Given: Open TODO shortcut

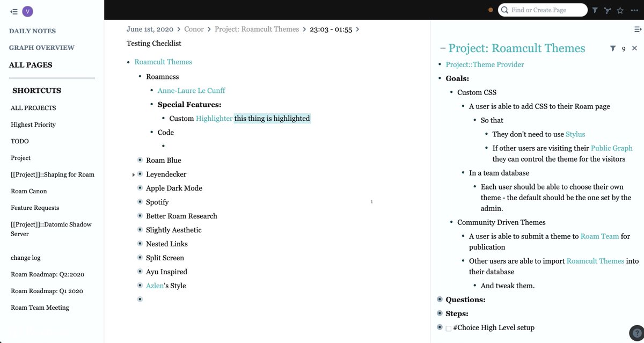Looking at the screenshot, I should coord(20,141).
